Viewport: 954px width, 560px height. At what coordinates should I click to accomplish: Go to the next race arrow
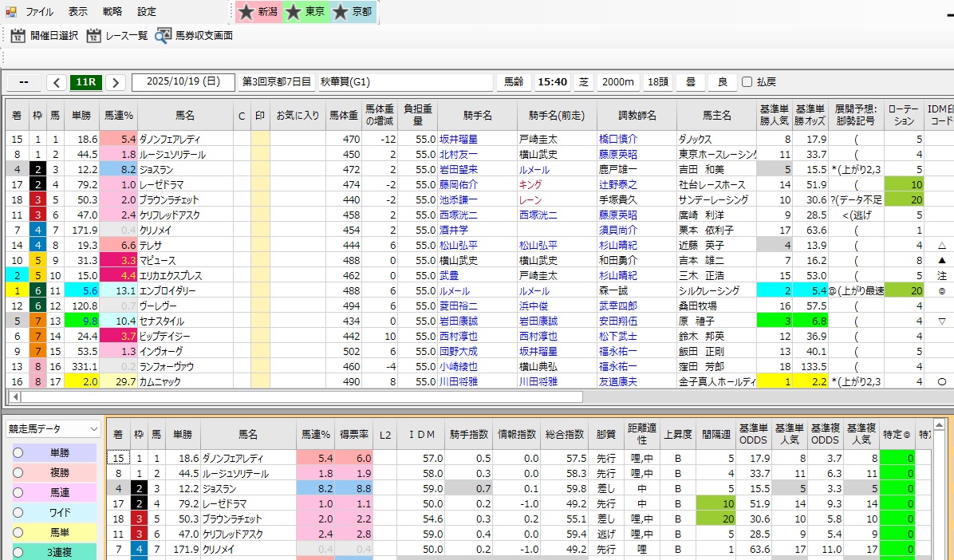coord(116,82)
